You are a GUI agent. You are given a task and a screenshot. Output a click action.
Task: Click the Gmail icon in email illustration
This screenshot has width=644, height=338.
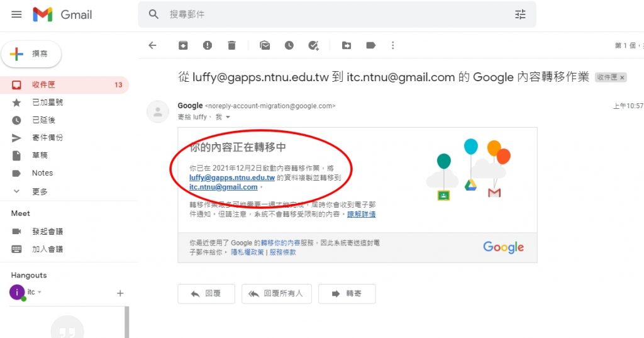494,193
